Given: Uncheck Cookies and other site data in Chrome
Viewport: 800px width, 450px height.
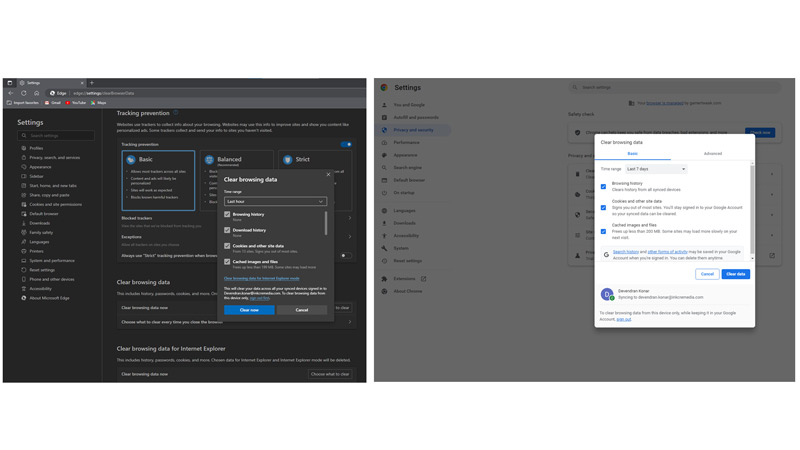Looking at the screenshot, I should pyautogui.click(x=604, y=208).
